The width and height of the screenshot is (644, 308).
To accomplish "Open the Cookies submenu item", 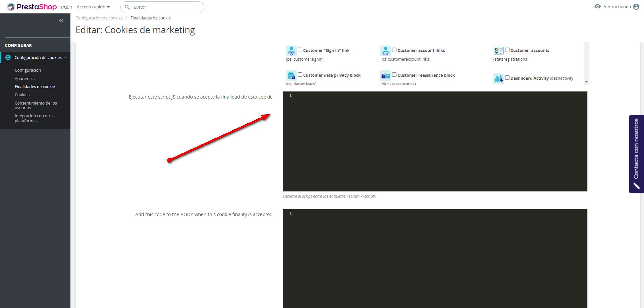I will click(x=22, y=95).
